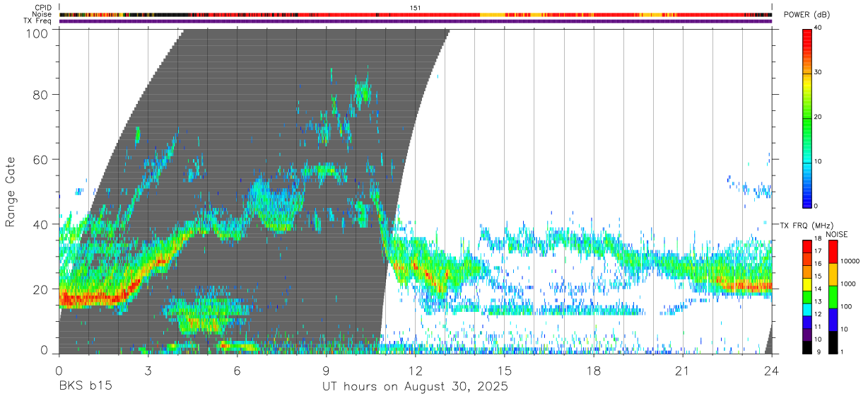This screenshot has height=401, width=868.
Task: Click the 17 label on TX FRQ legend
Action: click(817, 251)
